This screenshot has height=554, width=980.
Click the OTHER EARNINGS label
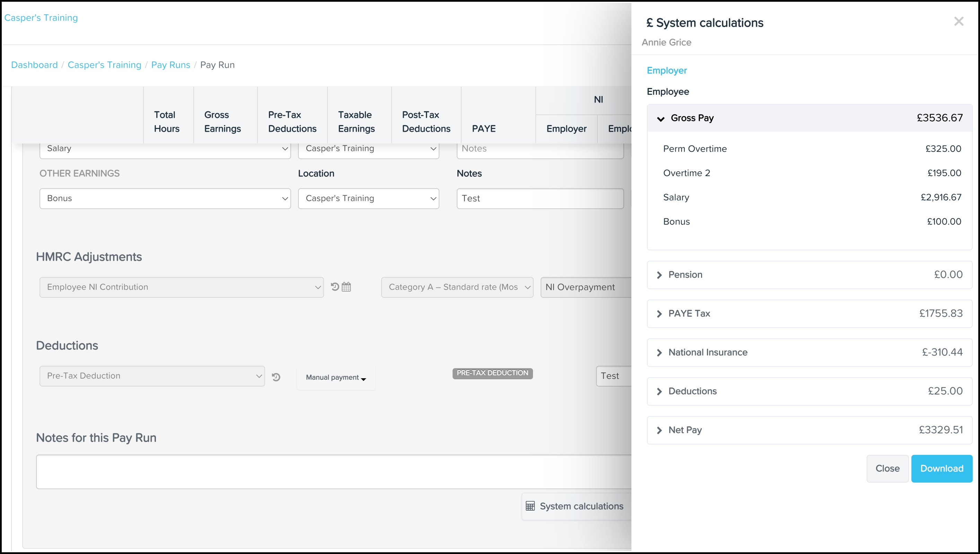79,173
